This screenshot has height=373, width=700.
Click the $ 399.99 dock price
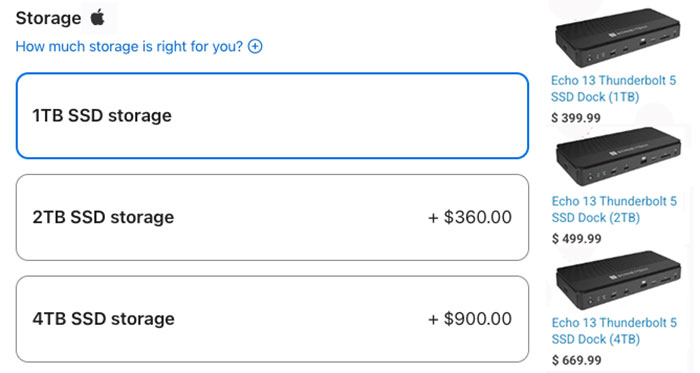[576, 118]
